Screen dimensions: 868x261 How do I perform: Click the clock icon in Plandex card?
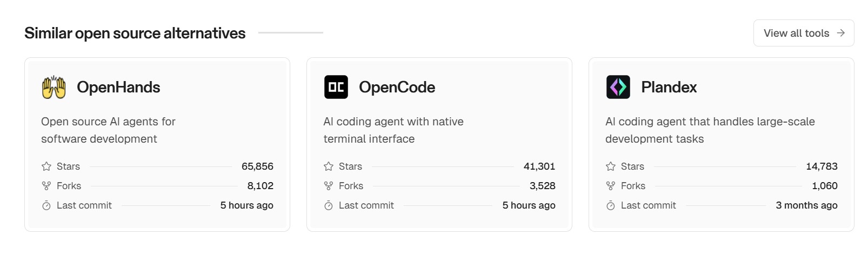click(611, 205)
